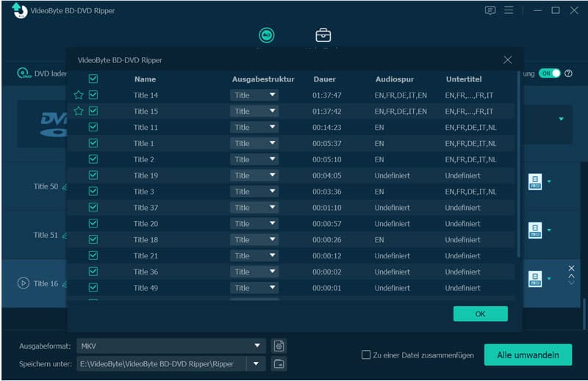Click the star icon for Title 15
The height and width of the screenshot is (381, 588).
tap(79, 112)
